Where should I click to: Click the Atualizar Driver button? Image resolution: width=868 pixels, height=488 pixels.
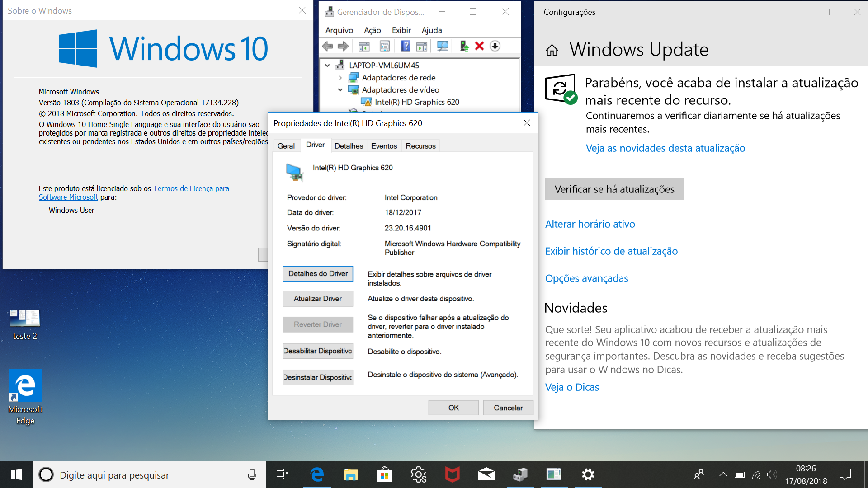[318, 299]
